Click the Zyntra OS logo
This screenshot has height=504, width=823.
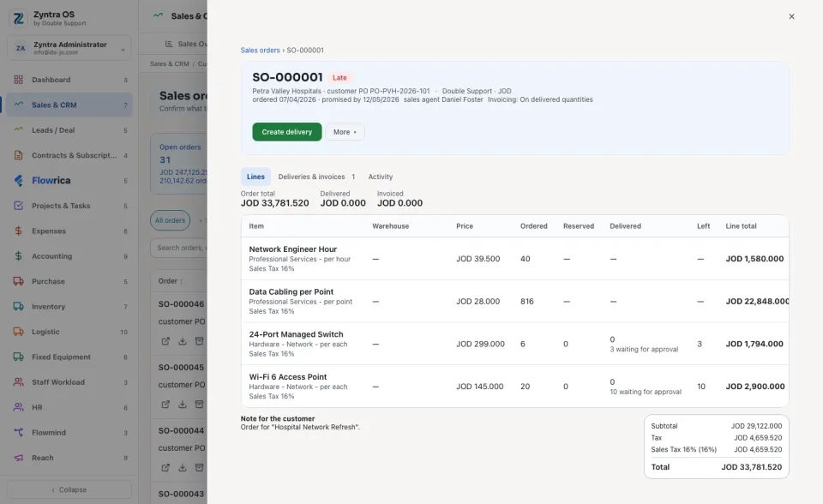click(x=18, y=18)
